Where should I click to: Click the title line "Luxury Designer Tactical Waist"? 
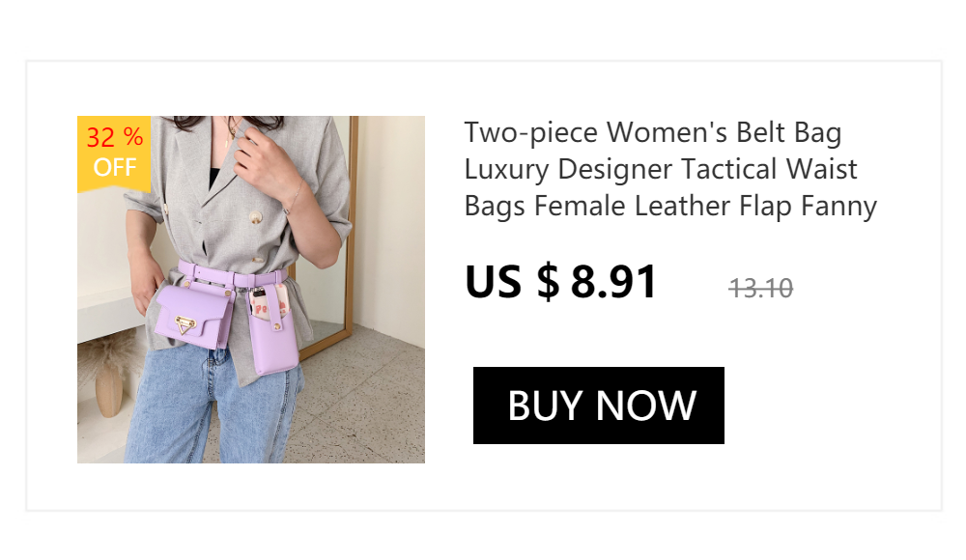(x=661, y=169)
